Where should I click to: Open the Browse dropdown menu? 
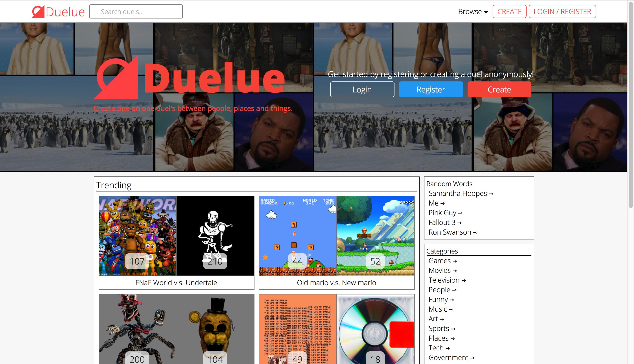pos(473,12)
